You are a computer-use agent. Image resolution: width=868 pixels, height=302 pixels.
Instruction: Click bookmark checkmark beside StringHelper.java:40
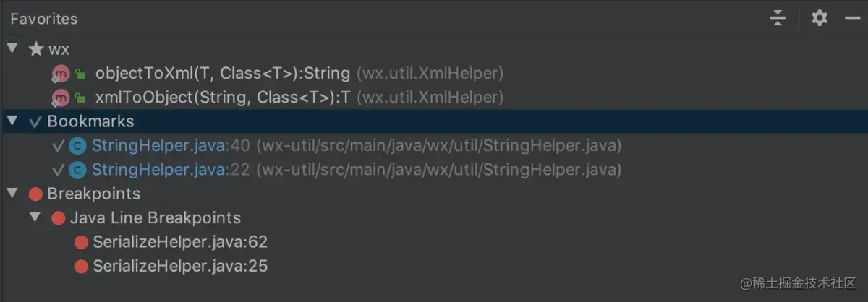pos(59,146)
